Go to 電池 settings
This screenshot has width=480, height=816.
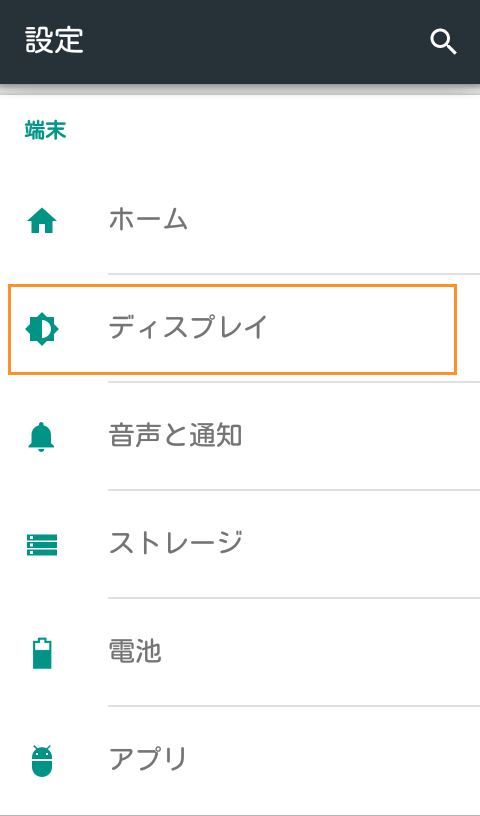pyautogui.click(x=240, y=652)
